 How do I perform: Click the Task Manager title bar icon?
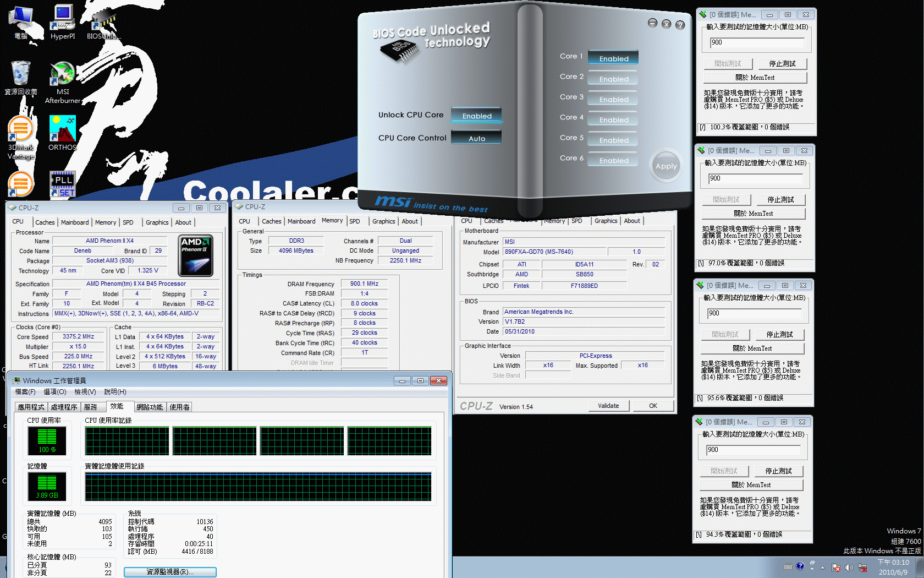[16, 380]
